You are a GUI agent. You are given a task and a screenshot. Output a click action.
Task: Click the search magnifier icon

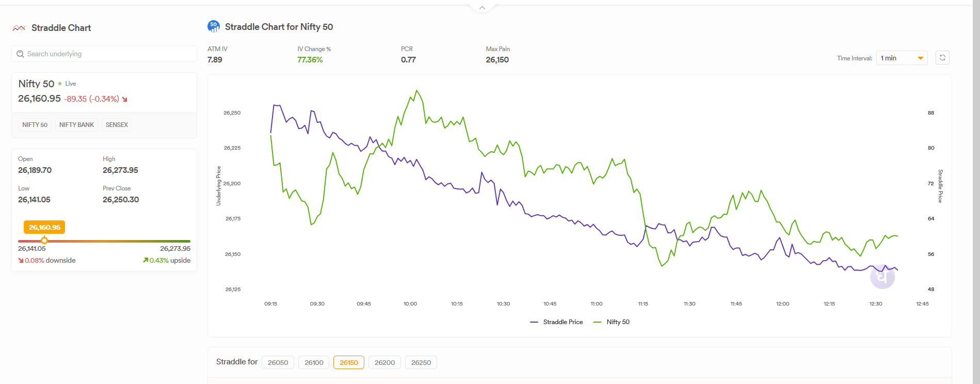click(x=21, y=54)
